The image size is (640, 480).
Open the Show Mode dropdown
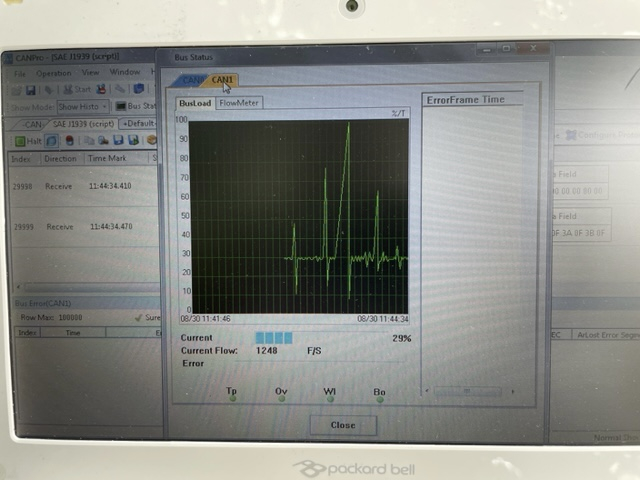pos(82,106)
